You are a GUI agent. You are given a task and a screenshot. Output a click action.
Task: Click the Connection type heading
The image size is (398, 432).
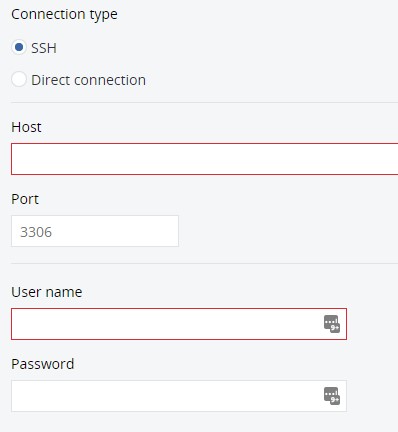(64, 15)
